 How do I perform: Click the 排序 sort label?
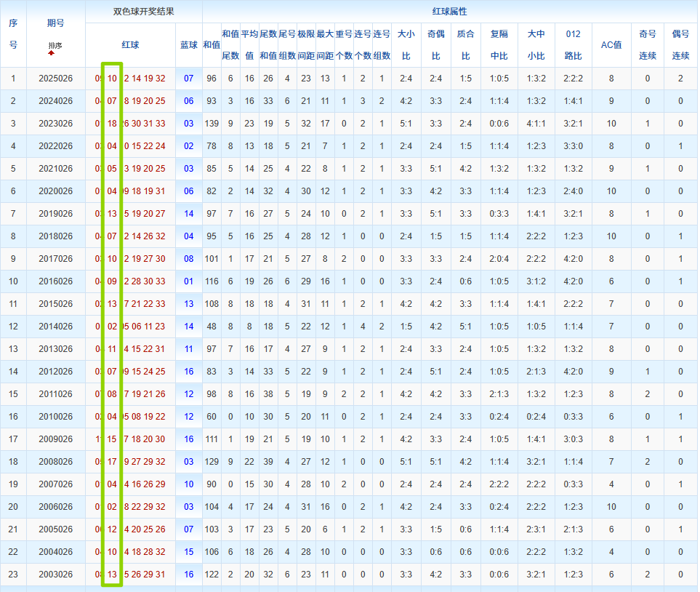pyautogui.click(x=55, y=46)
